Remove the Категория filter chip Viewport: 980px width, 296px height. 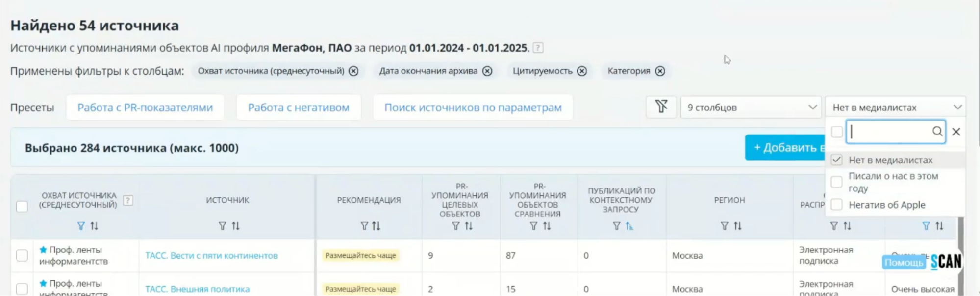pos(660,71)
